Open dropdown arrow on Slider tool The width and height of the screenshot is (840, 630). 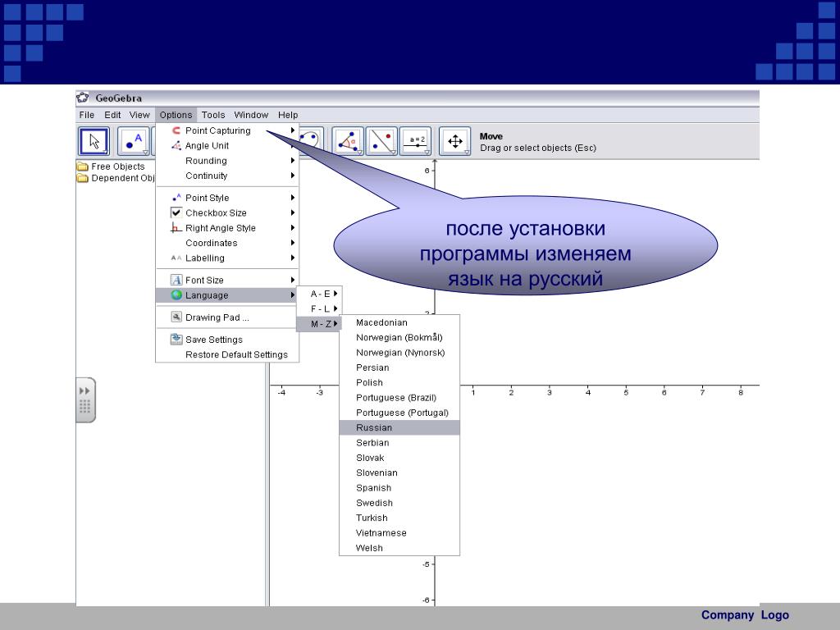click(427, 153)
